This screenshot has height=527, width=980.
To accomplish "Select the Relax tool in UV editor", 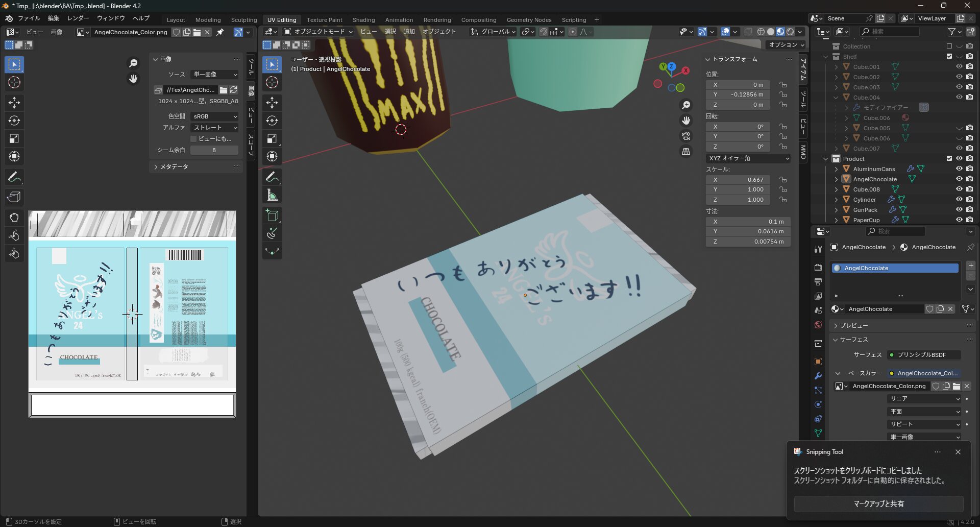I will click(14, 235).
